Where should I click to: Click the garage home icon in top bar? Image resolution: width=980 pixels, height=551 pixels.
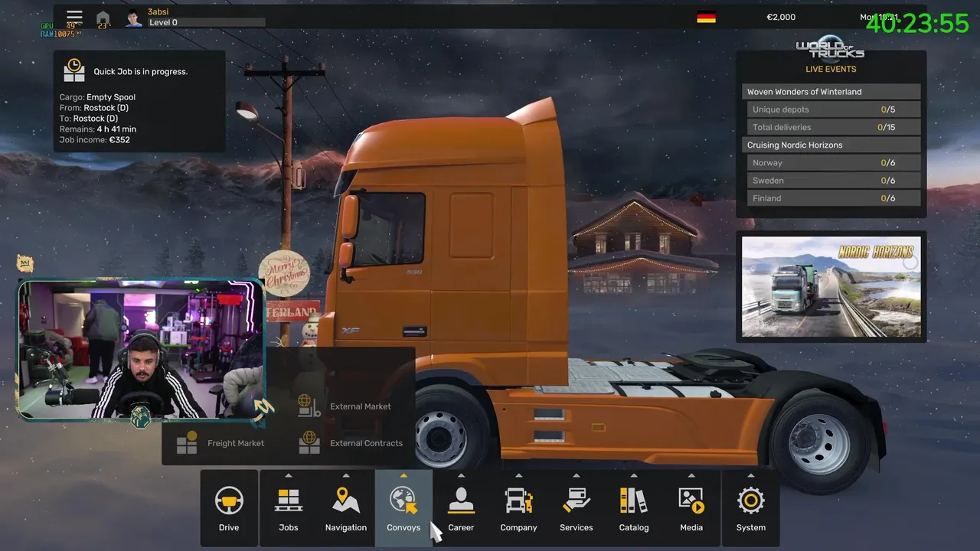[x=103, y=18]
